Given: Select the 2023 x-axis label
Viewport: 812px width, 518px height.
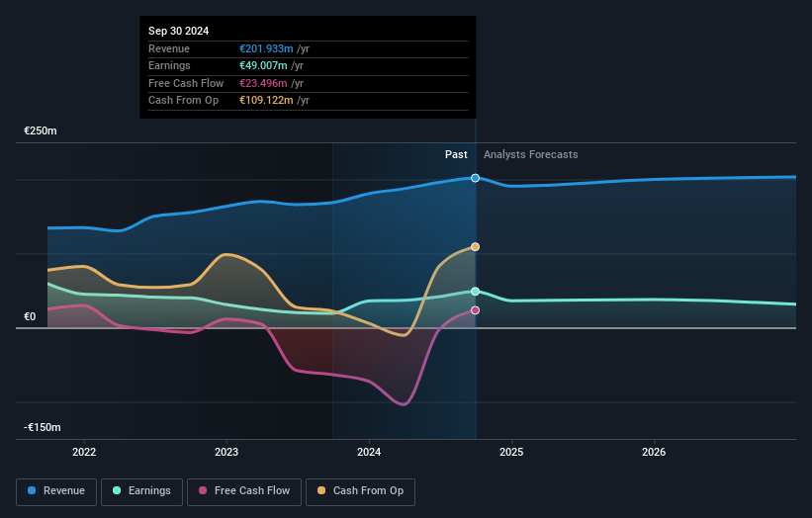Looking at the screenshot, I should [x=226, y=453].
